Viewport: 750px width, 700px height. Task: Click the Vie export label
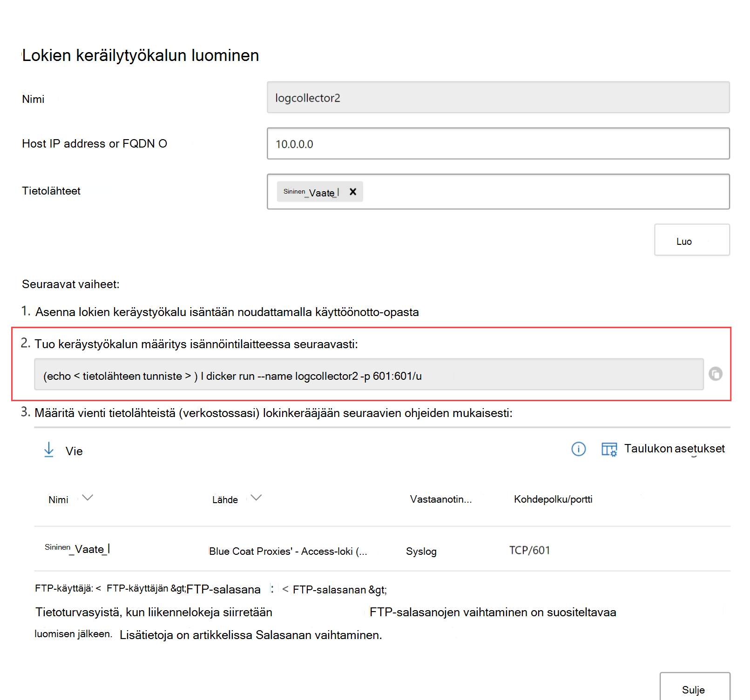tap(74, 451)
